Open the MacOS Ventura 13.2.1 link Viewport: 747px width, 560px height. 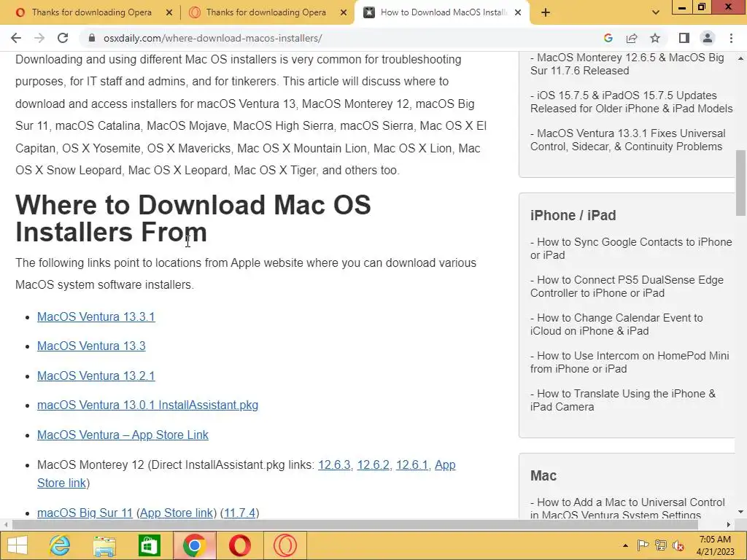[x=96, y=376]
